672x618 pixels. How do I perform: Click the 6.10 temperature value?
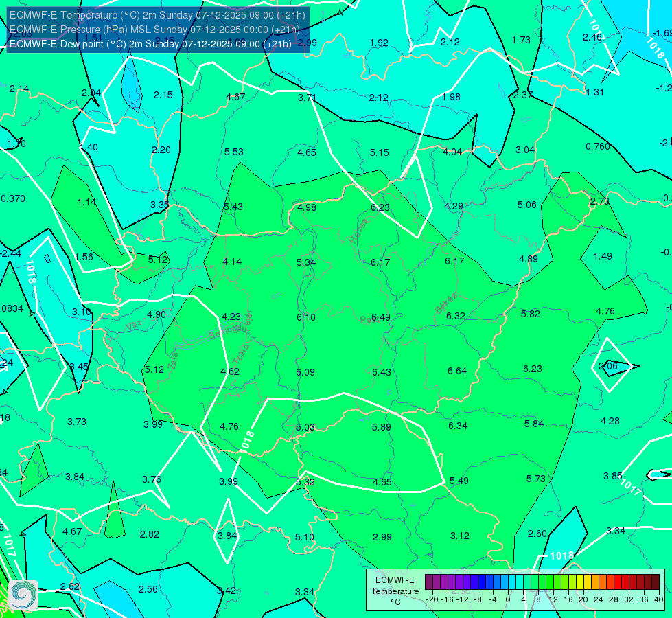tap(306, 317)
